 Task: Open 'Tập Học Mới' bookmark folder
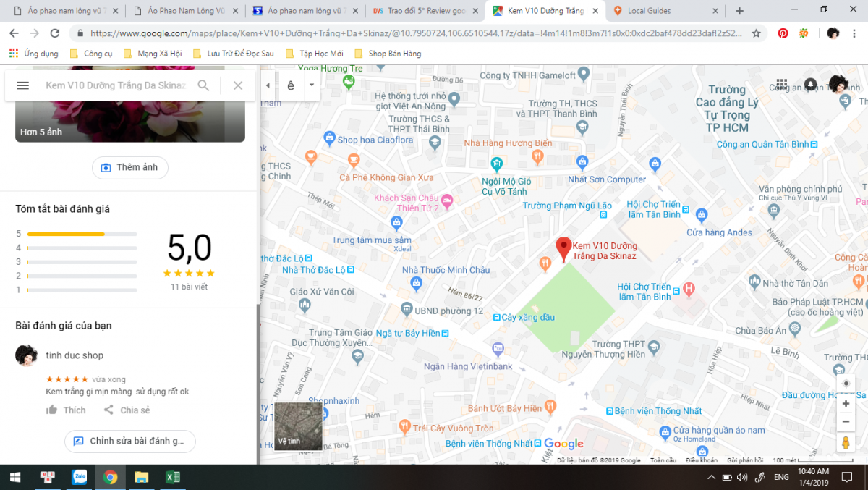pyautogui.click(x=315, y=54)
